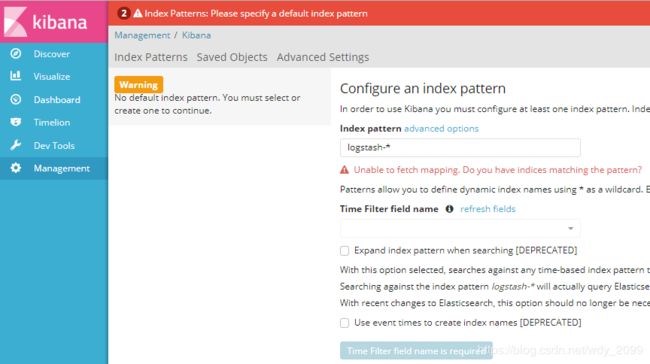Open Dashboard via gauge icon

(16, 99)
